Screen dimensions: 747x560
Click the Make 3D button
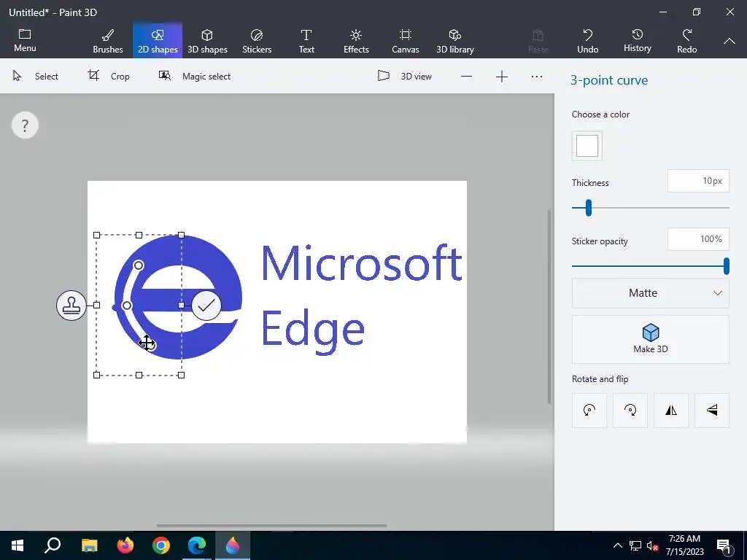(x=650, y=339)
